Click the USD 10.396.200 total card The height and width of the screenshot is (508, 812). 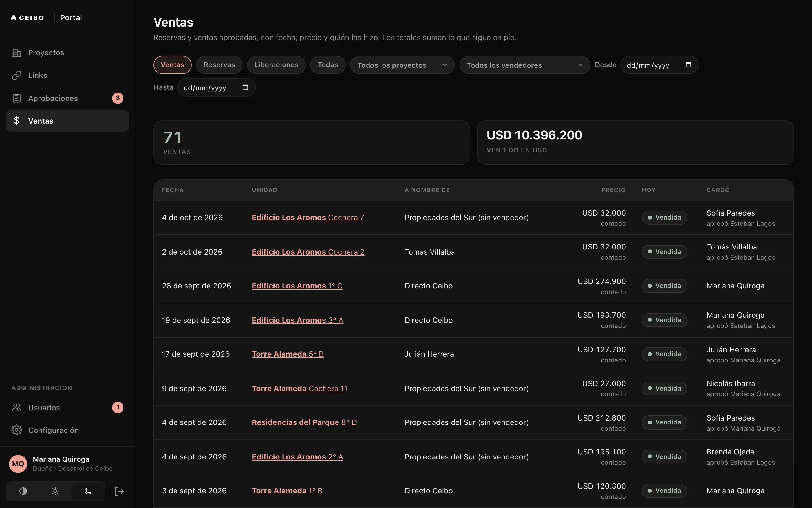[635, 143]
